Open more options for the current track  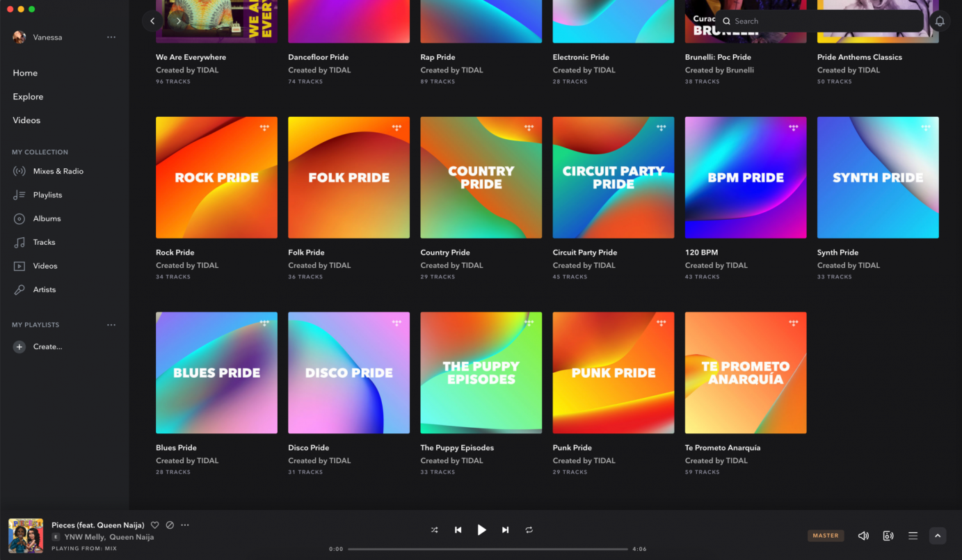click(x=184, y=525)
